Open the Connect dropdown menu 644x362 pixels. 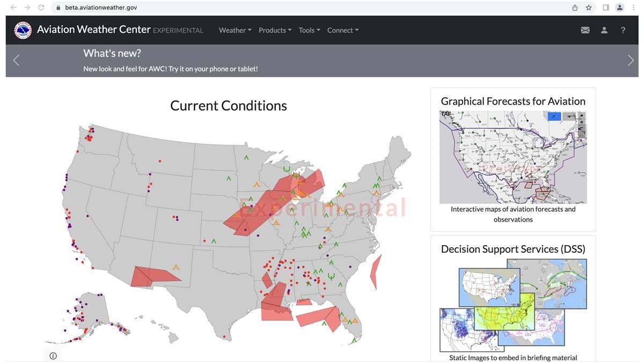[343, 30]
